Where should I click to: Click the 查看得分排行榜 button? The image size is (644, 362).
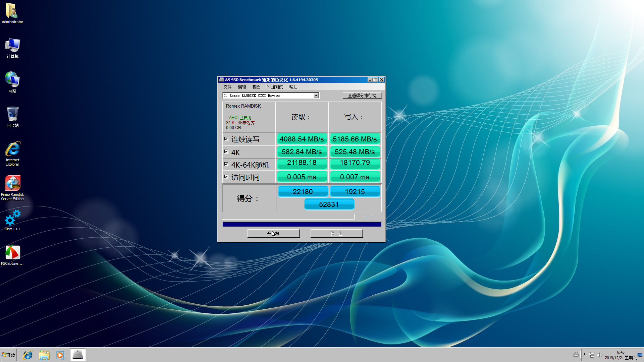point(362,96)
